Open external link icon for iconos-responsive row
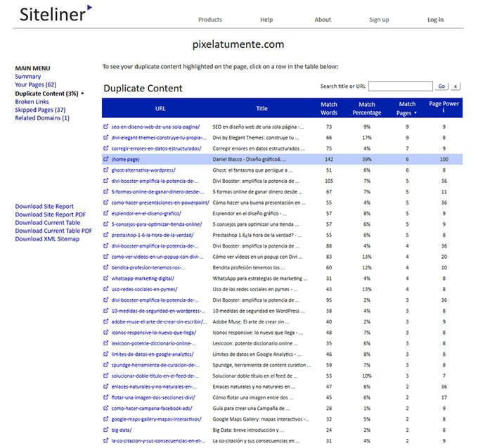The width and height of the screenshot is (478, 448). 105,332
